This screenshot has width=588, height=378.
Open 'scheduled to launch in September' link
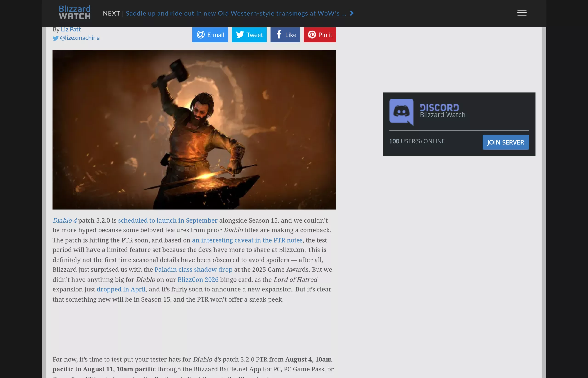168,220
